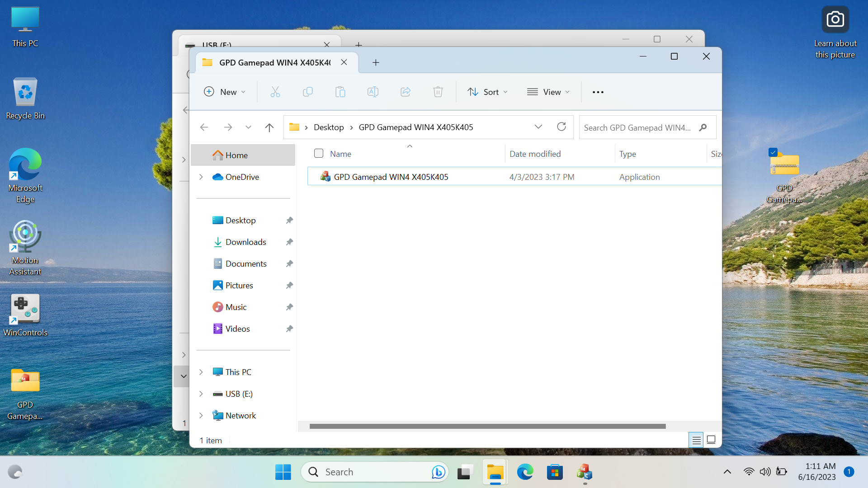Screen dimensions: 868x488
Task: Select the Rename icon
Action: click(373, 92)
